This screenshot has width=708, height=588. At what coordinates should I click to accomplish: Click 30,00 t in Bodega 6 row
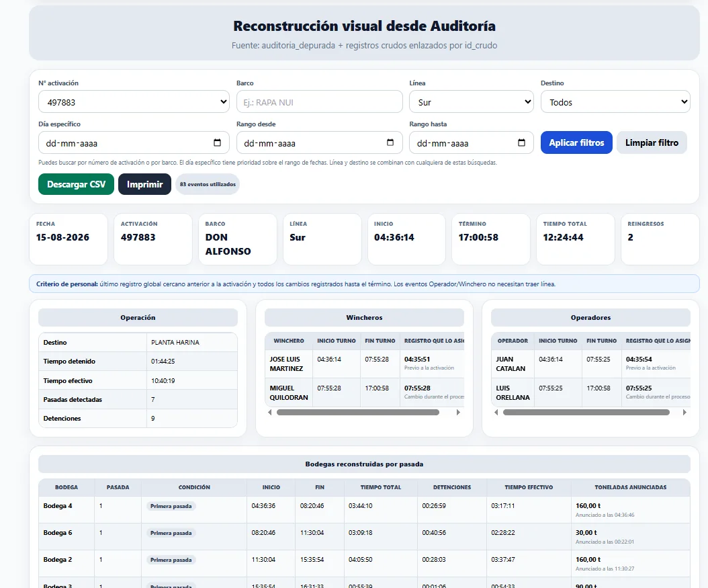click(586, 533)
